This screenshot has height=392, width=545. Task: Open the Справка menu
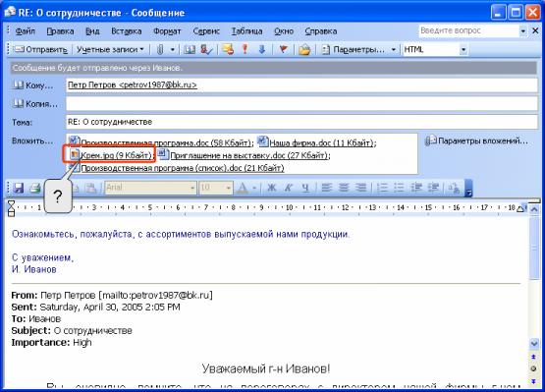321,31
